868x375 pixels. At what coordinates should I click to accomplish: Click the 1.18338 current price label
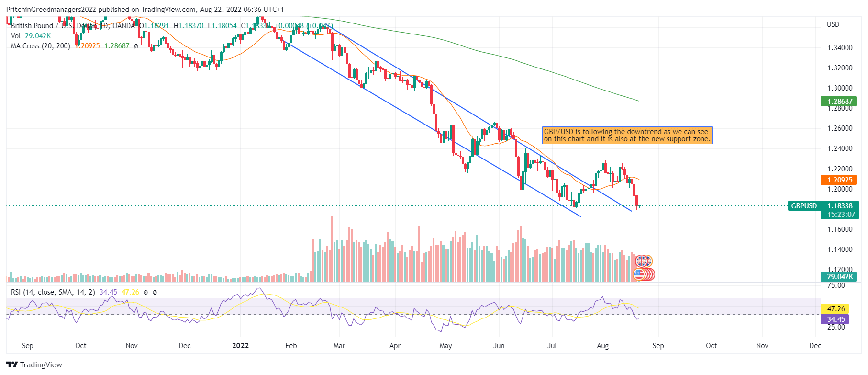coord(840,206)
